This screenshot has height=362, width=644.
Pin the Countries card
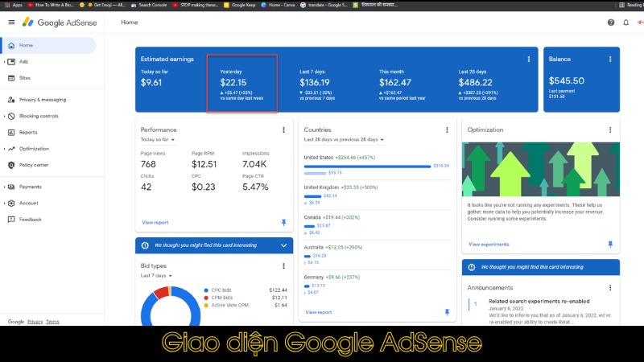pyautogui.click(x=447, y=312)
